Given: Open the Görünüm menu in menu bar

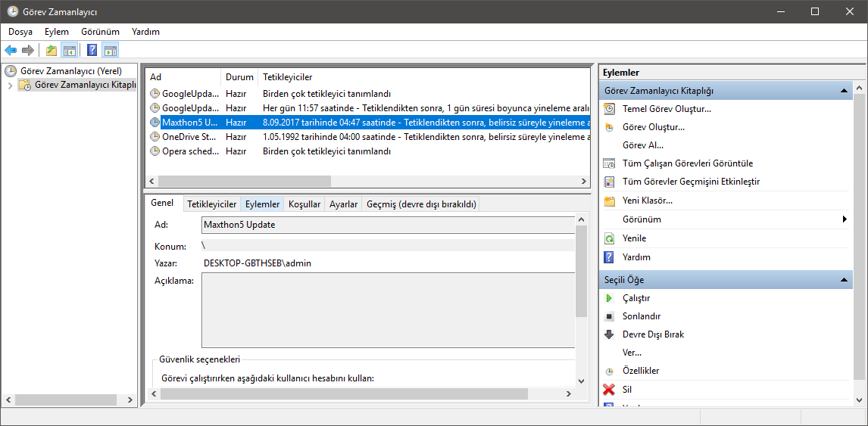Looking at the screenshot, I should click(x=100, y=32).
